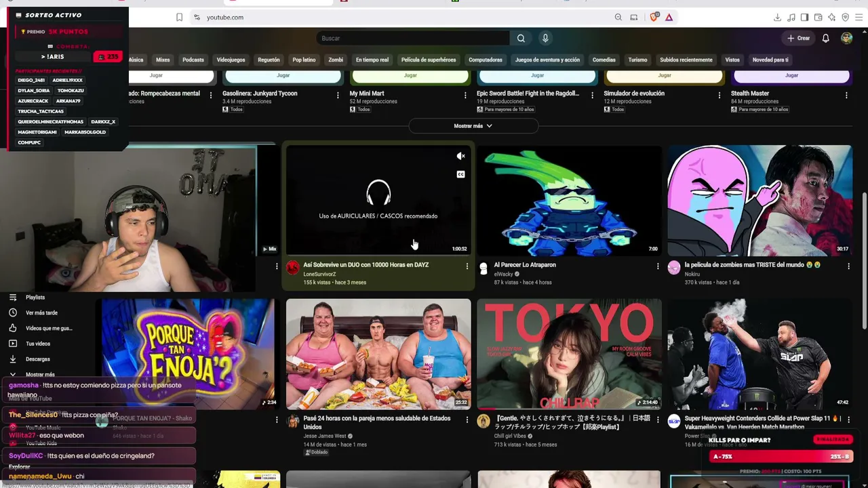Open the account avatar menu
The height and width of the screenshot is (488, 868).
pyautogui.click(x=846, y=38)
